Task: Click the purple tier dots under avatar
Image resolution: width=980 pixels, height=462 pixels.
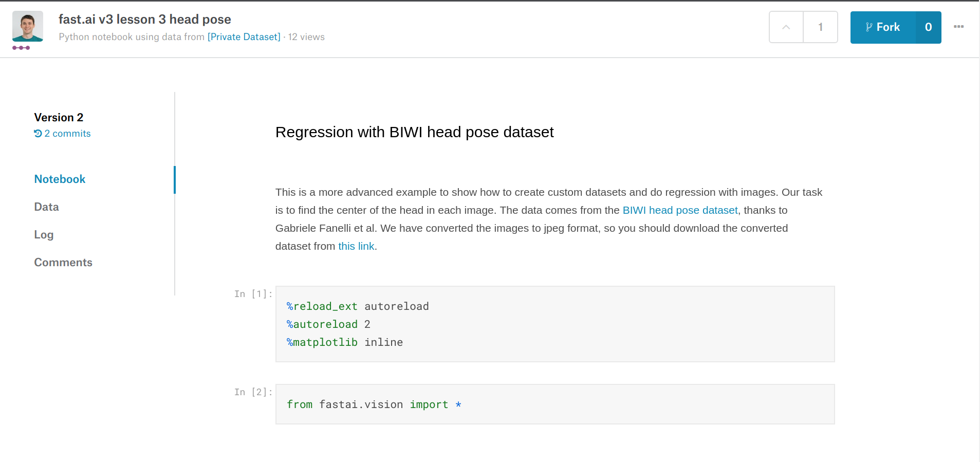Action: point(21,48)
